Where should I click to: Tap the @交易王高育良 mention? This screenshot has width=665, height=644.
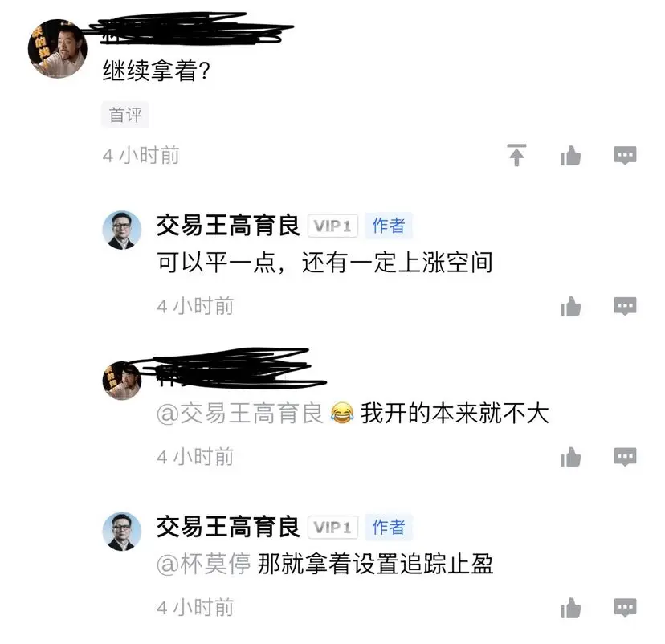point(240,414)
